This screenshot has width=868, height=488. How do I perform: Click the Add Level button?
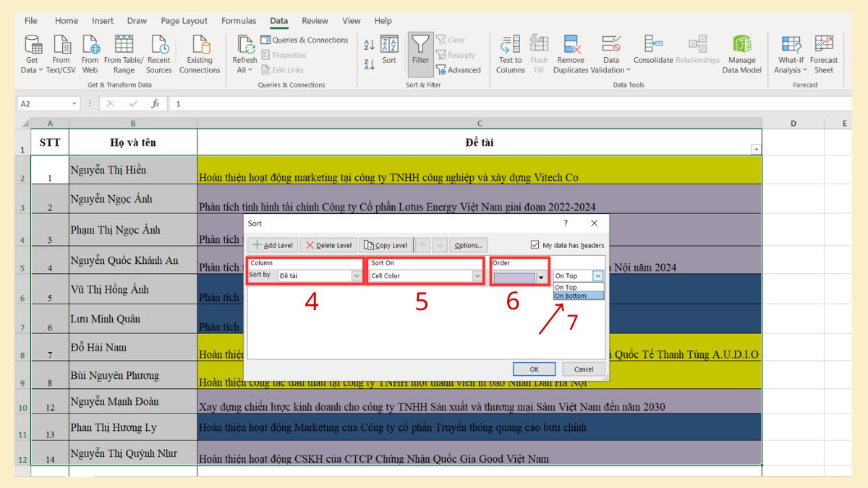coord(273,244)
